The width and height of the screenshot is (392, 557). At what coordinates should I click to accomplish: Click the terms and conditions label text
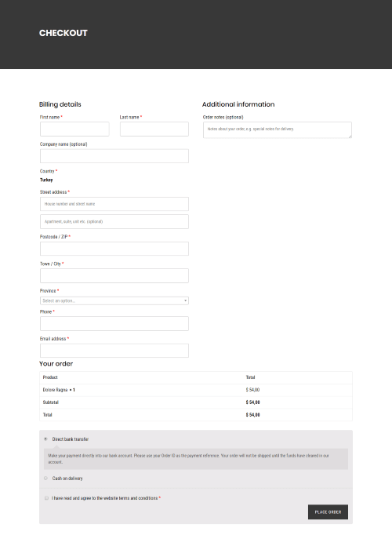[106, 498]
